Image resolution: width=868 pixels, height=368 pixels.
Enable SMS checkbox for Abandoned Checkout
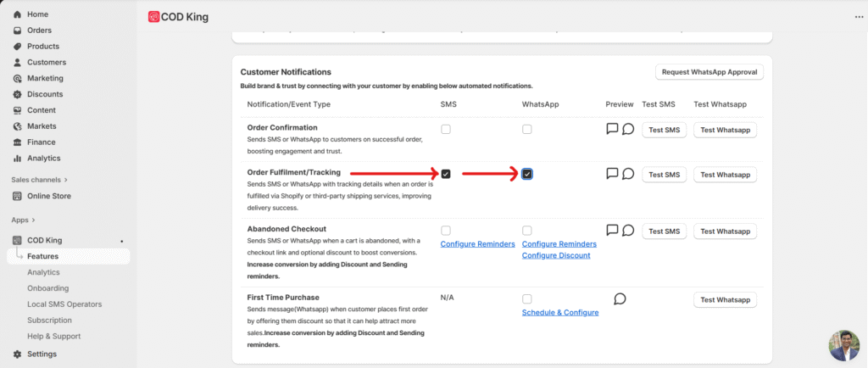[x=446, y=231]
